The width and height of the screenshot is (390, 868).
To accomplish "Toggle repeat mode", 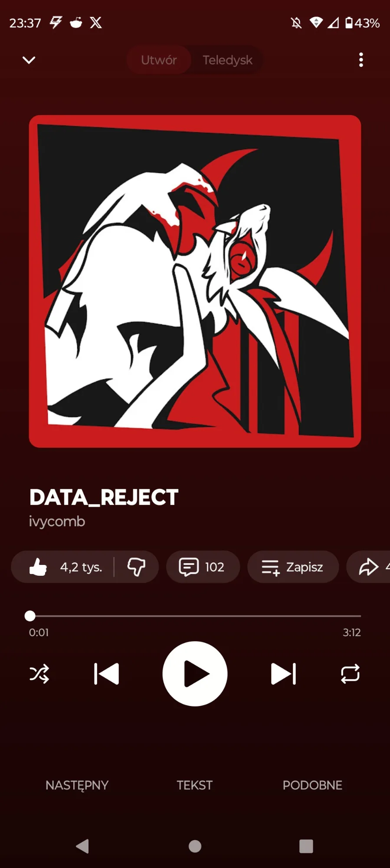I will click(x=350, y=674).
